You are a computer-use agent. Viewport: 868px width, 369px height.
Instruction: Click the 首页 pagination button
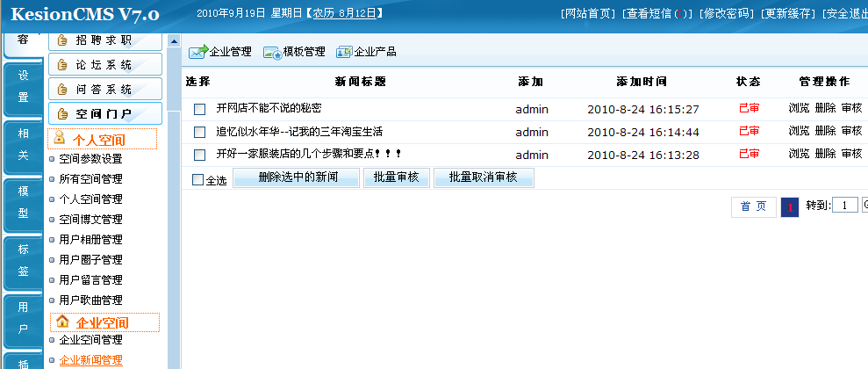(754, 207)
